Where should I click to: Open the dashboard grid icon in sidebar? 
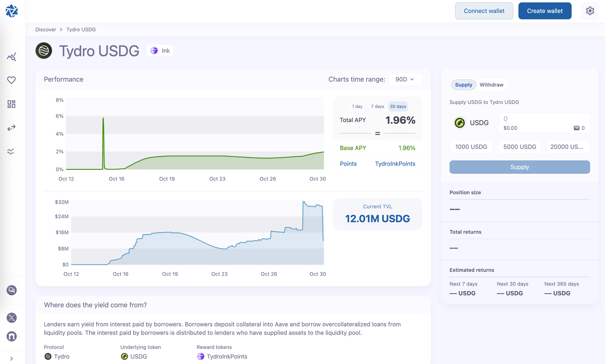click(11, 104)
